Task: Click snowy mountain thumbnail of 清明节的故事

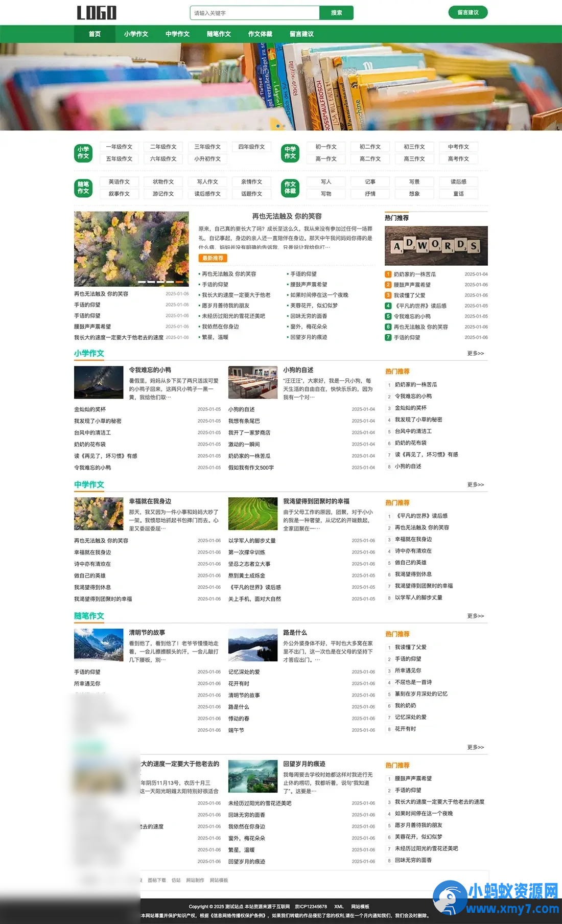Action: (x=99, y=645)
